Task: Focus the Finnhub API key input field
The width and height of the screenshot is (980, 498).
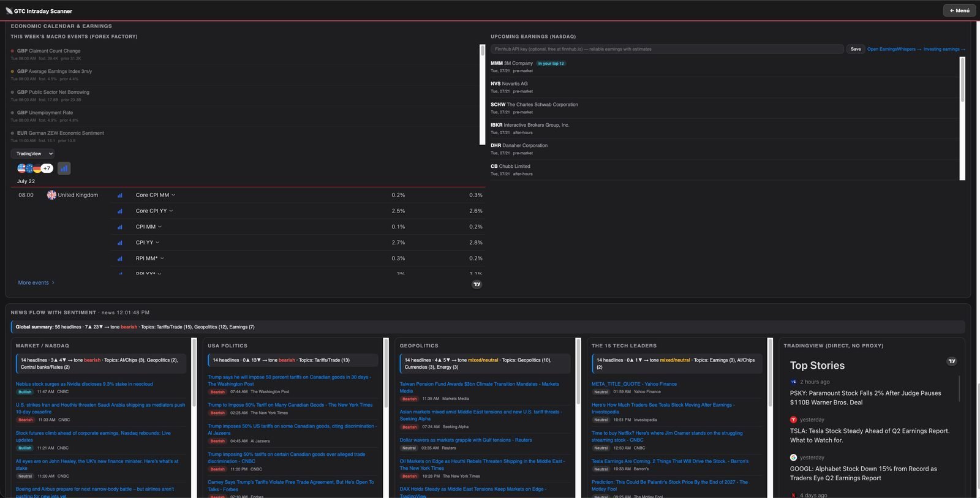Action: 667,49
